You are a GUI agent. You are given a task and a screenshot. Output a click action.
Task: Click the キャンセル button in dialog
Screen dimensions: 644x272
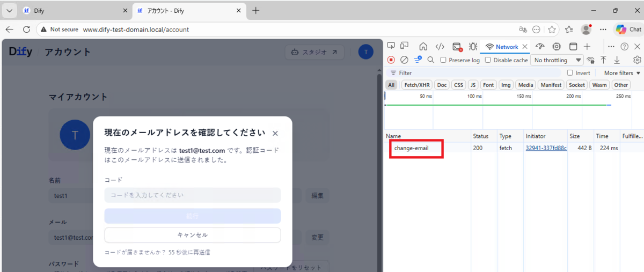193,235
